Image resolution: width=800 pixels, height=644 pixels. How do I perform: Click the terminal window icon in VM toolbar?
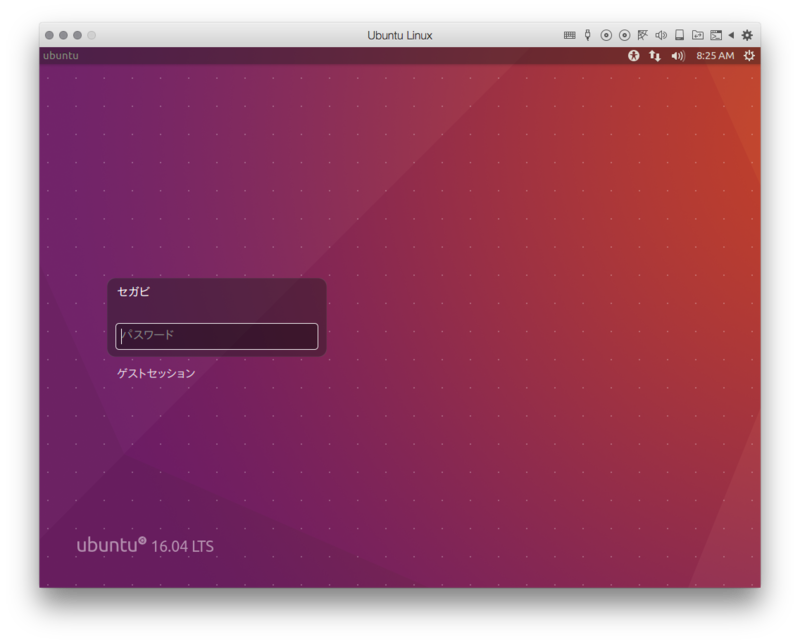[716, 35]
